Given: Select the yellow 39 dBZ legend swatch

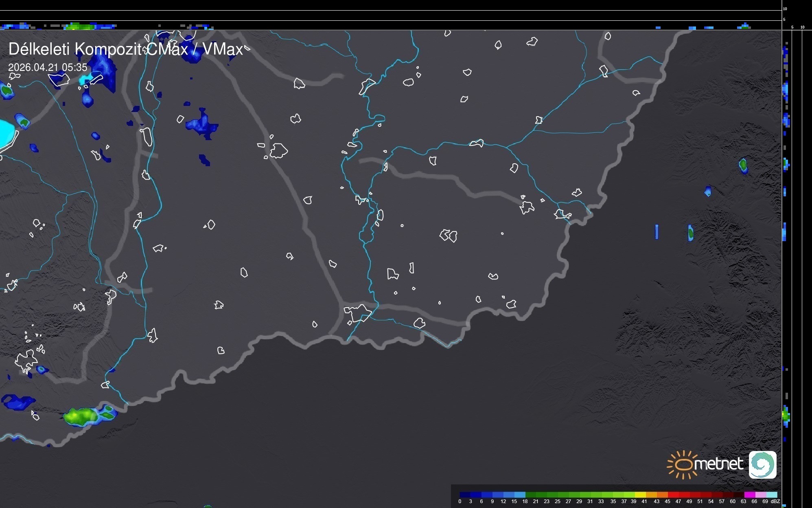Looking at the screenshot, I should pos(640,495).
